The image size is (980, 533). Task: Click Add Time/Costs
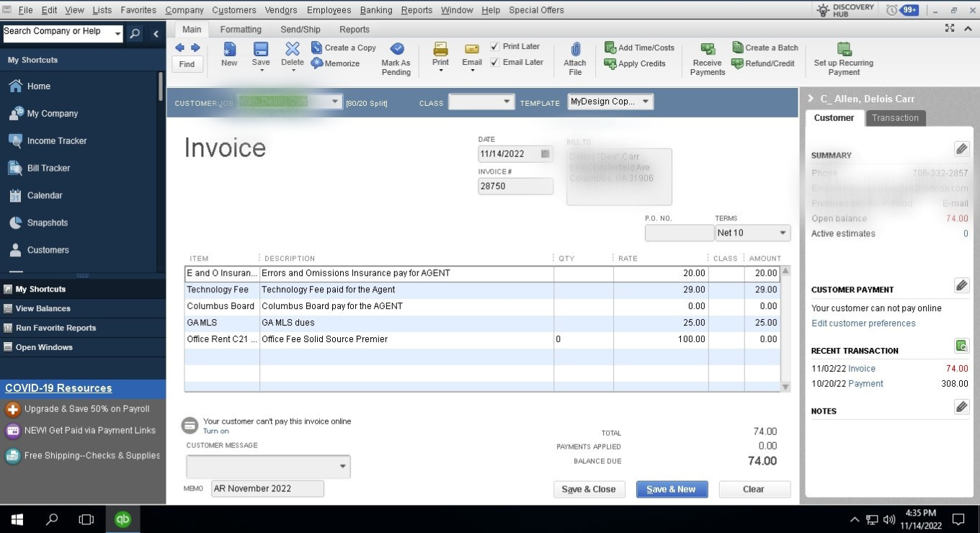point(639,48)
